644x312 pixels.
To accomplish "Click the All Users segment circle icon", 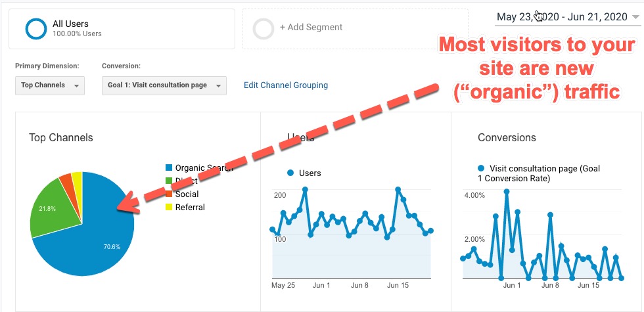I will tap(35, 29).
